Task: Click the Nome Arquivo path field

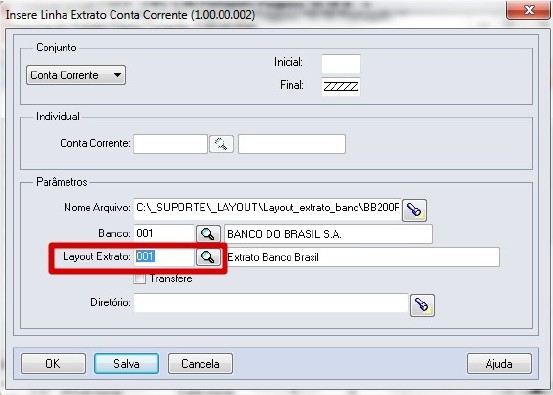Action: [x=268, y=209]
